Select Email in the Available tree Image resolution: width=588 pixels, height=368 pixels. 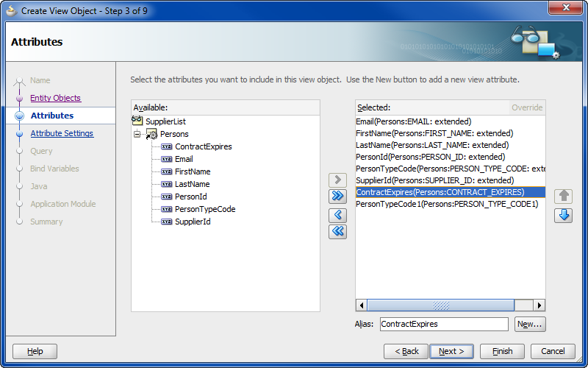coord(184,159)
